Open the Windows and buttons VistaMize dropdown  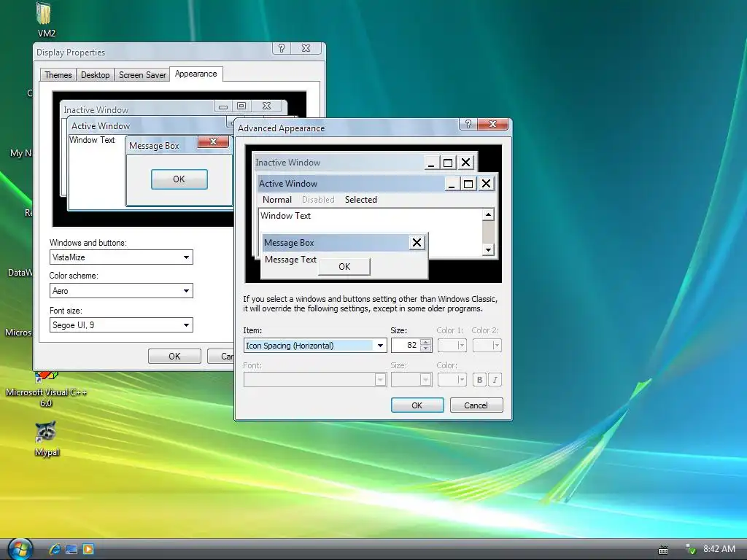(121, 257)
